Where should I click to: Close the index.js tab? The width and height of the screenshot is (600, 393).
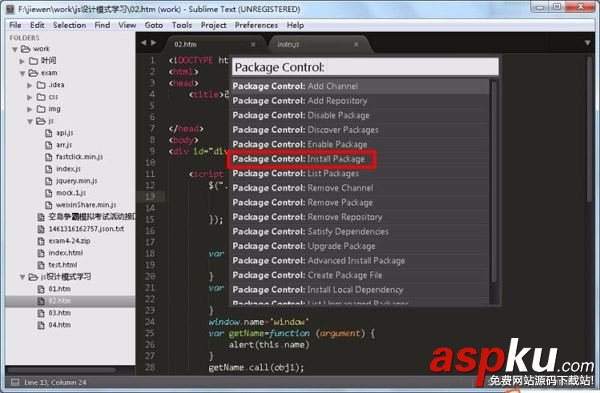click(x=356, y=45)
